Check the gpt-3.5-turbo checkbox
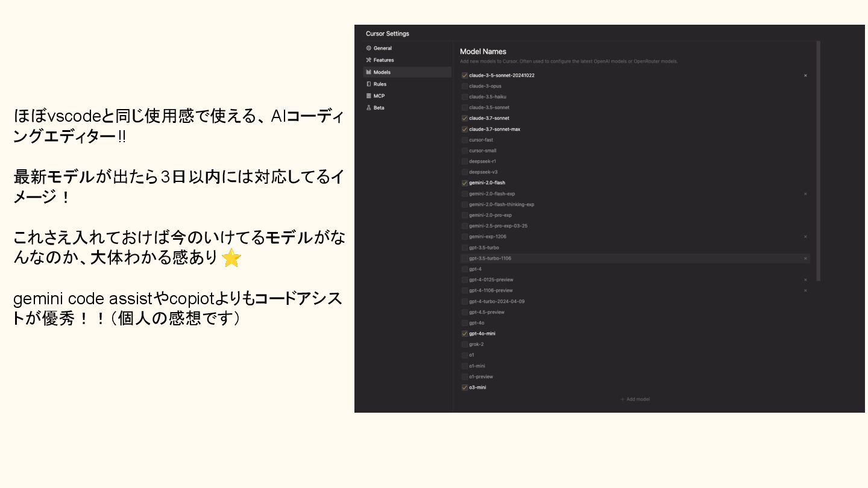868x488 pixels. pos(465,248)
